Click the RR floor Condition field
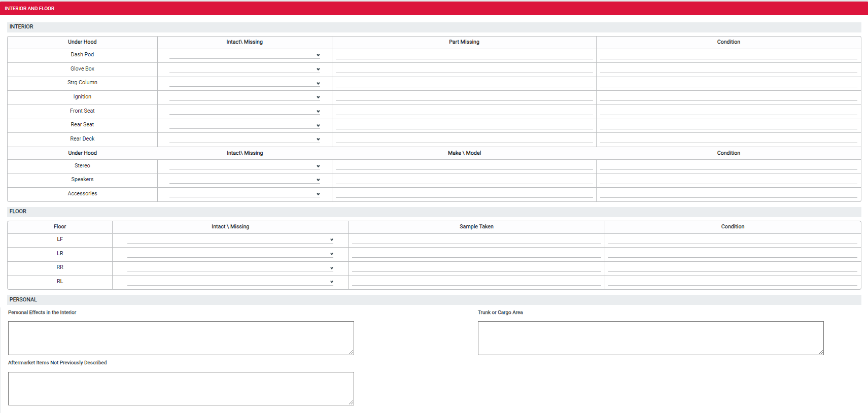Image resolution: width=868 pixels, height=413 pixels. pos(733,267)
